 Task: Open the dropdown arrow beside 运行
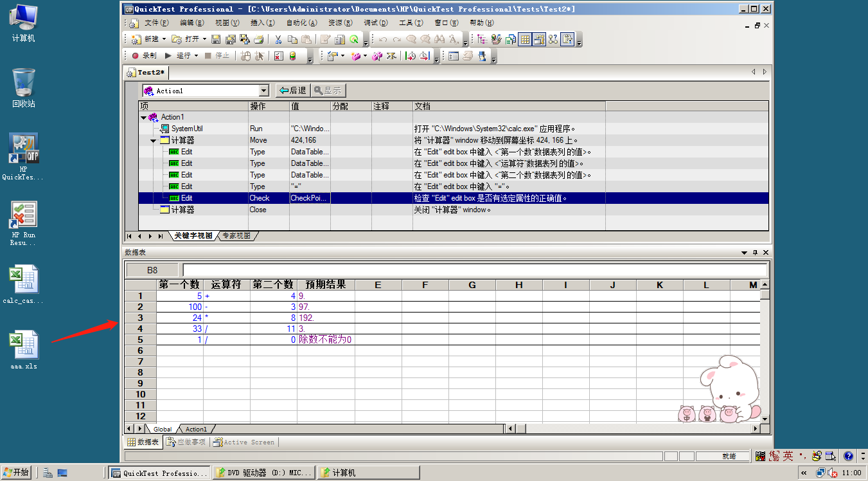coord(196,56)
